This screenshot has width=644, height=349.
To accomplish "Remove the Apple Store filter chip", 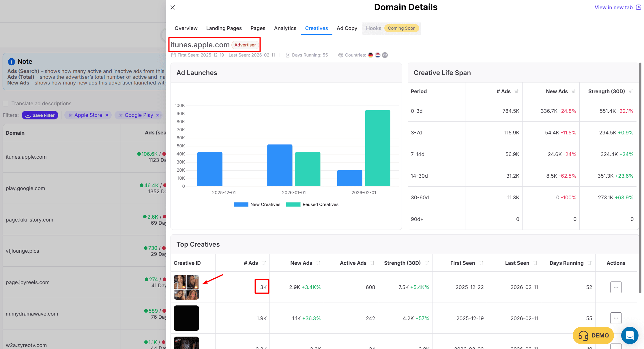I will 107,115.
